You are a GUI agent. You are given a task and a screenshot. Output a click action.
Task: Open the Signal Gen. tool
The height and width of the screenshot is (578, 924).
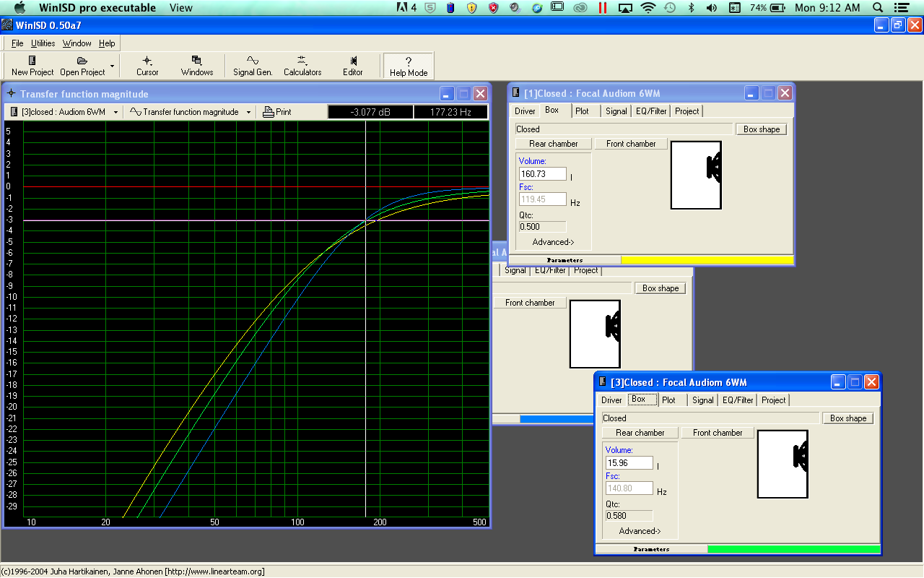[x=253, y=66]
